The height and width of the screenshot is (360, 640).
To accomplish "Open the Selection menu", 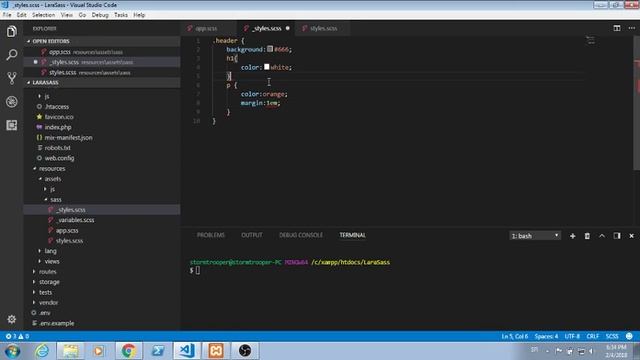I will [43, 15].
